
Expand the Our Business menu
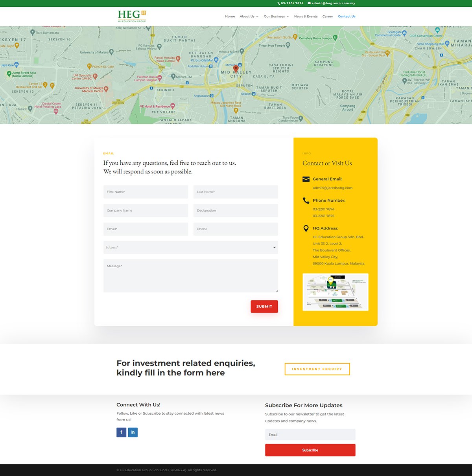pyautogui.click(x=276, y=17)
